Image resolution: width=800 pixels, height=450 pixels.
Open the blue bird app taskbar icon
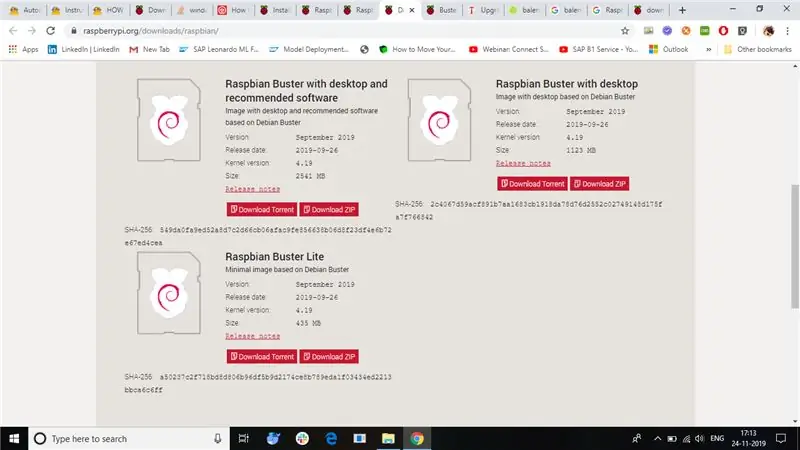tap(273, 438)
